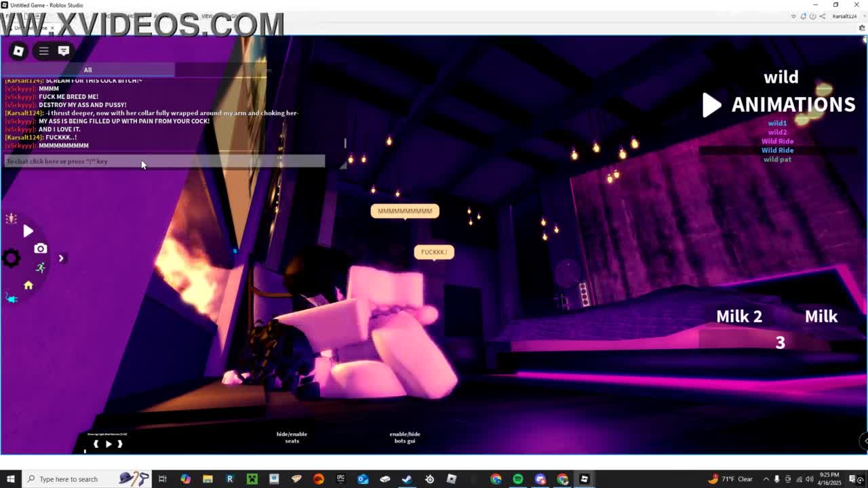Open the Roblox main menu icon
This screenshot has width=868, height=488.
click(18, 51)
